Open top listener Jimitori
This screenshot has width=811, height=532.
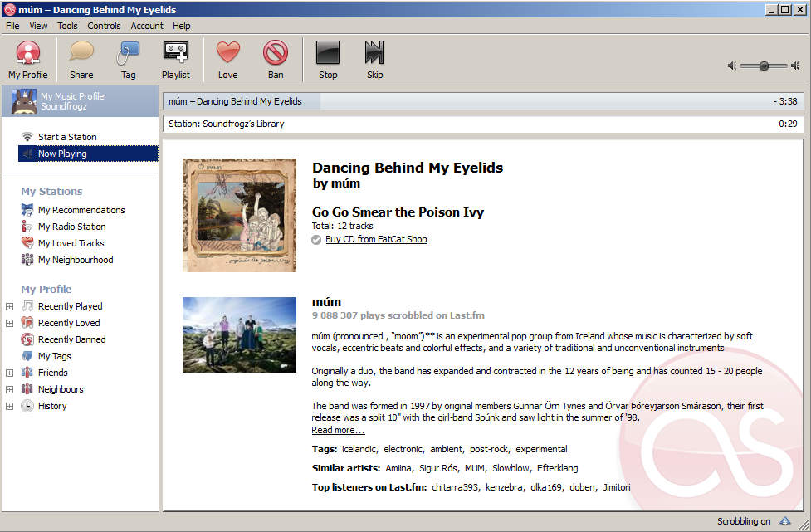pyautogui.click(x=617, y=487)
